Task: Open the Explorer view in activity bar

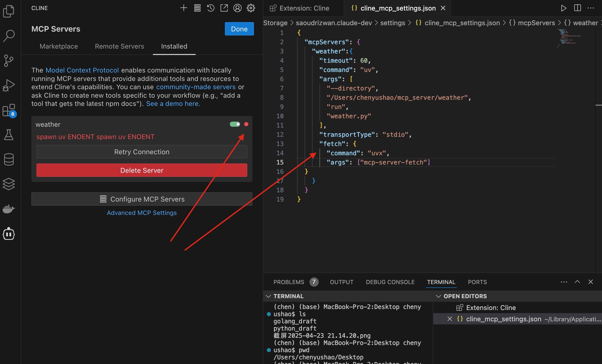Action: point(9,11)
